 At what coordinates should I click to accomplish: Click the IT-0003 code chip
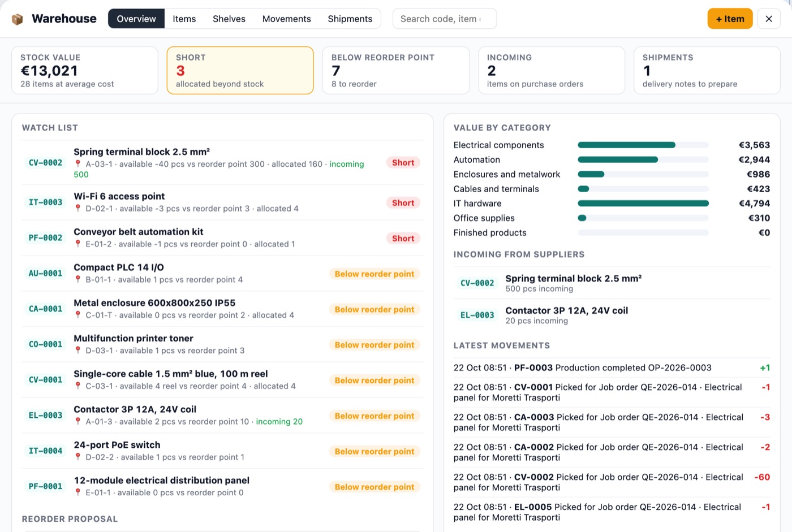pyautogui.click(x=46, y=202)
